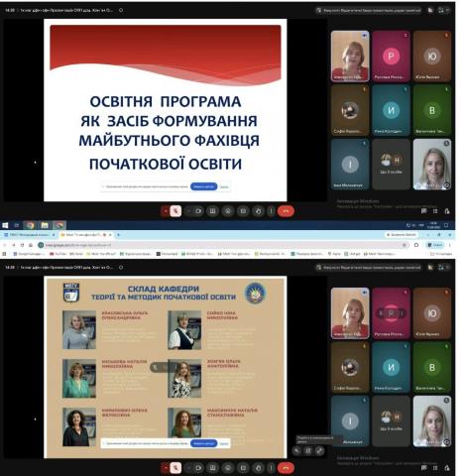
Task: Raise hand in the upper Meet window
Action: click(259, 211)
